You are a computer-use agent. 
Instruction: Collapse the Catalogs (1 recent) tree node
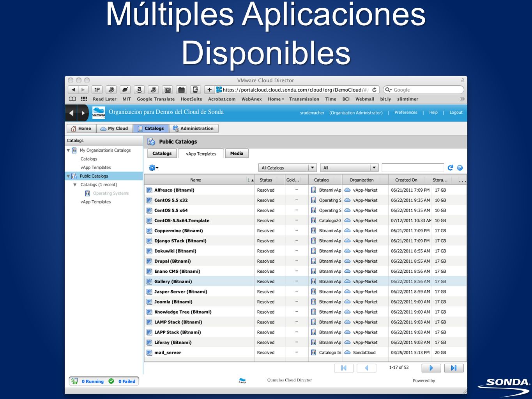[75, 185]
